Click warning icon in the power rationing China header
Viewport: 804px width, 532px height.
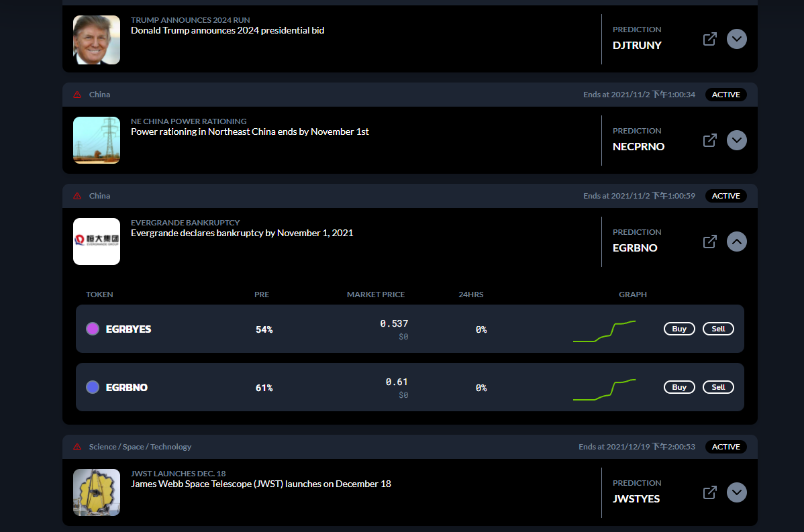(77, 95)
